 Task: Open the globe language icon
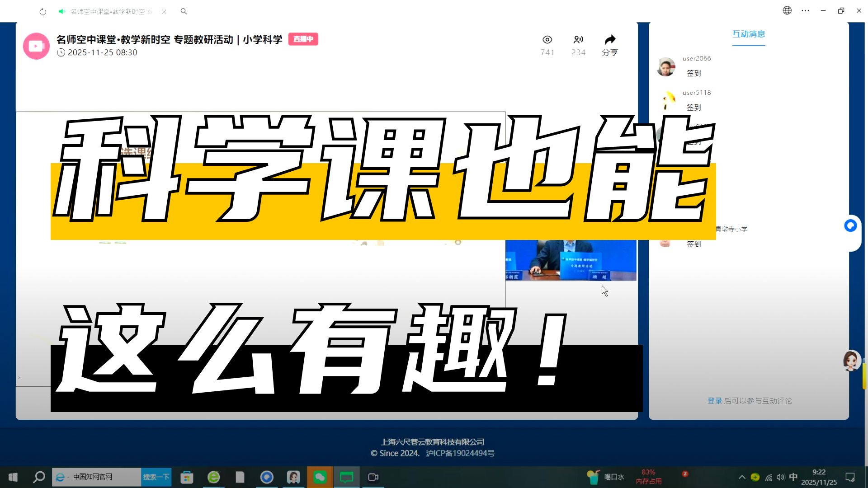tap(787, 11)
